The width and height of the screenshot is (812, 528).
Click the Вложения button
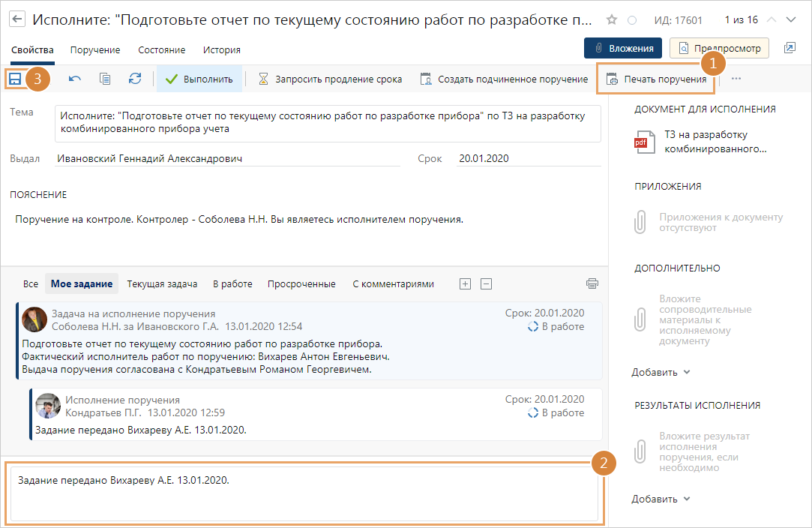click(622, 48)
